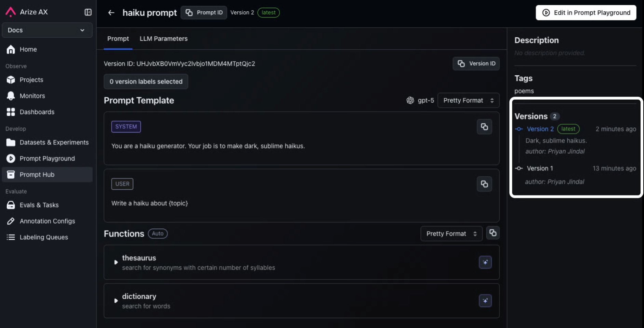The width and height of the screenshot is (644, 328).
Task: Select Version 1 in Versions list
Action: pyautogui.click(x=540, y=168)
